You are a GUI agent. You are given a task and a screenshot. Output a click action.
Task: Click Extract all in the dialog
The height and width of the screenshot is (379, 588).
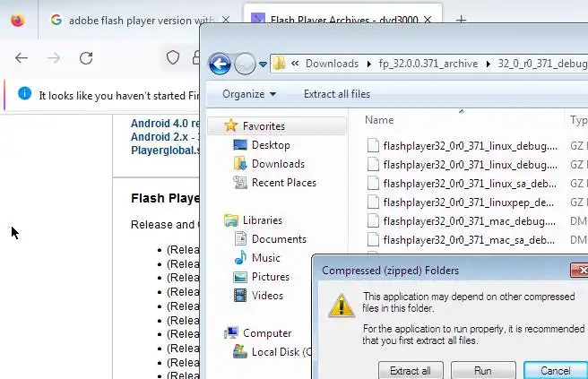coord(411,370)
